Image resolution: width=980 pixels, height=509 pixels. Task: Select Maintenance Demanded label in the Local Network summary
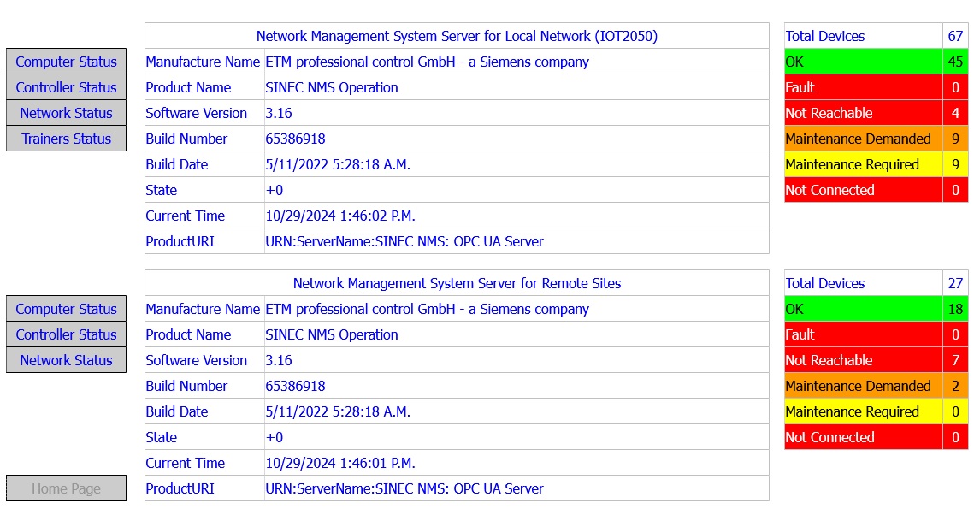pos(858,139)
